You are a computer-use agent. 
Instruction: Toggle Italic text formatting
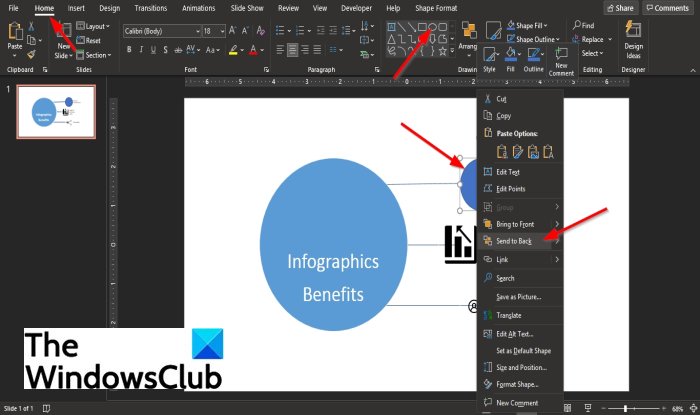pyautogui.click(x=143, y=49)
